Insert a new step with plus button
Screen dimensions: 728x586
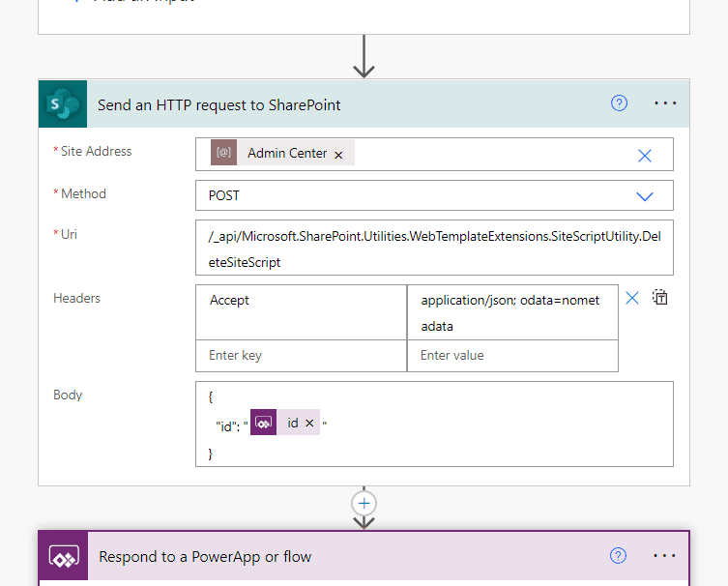[364, 504]
